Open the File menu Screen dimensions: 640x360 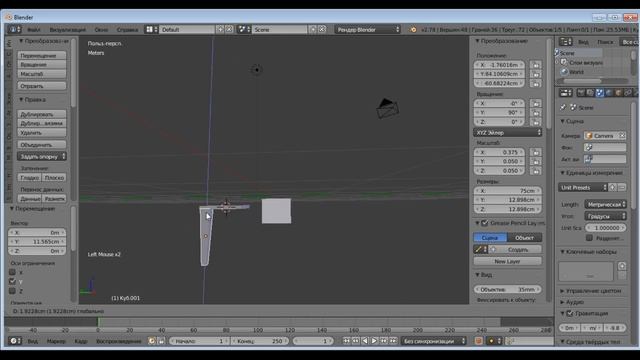coord(34,29)
